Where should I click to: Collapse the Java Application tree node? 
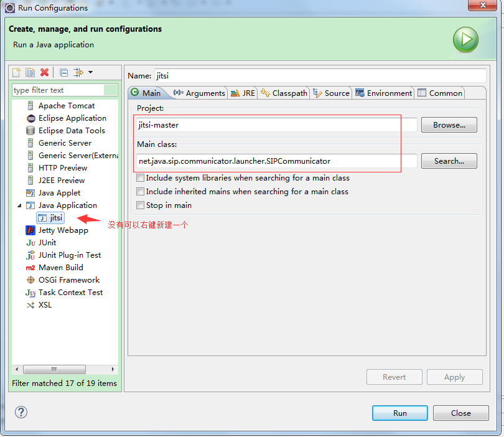(20, 205)
